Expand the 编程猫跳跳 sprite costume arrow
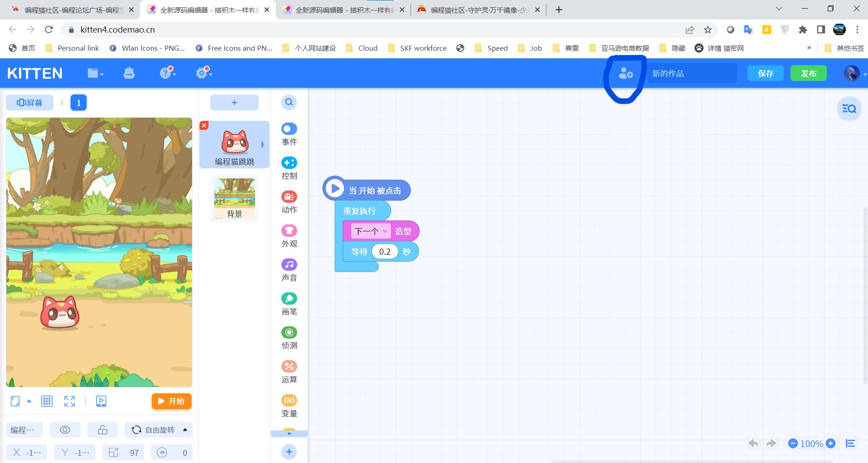 262,144
